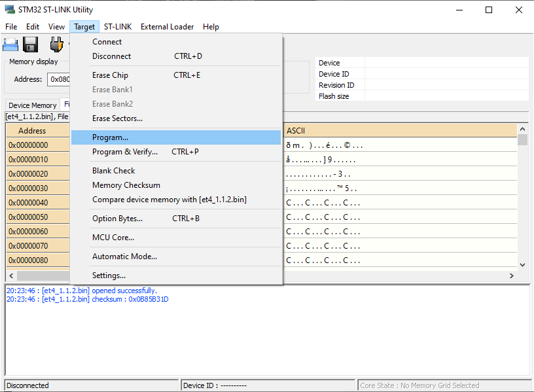Open Erase Sectors... from the menu

coord(176,118)
